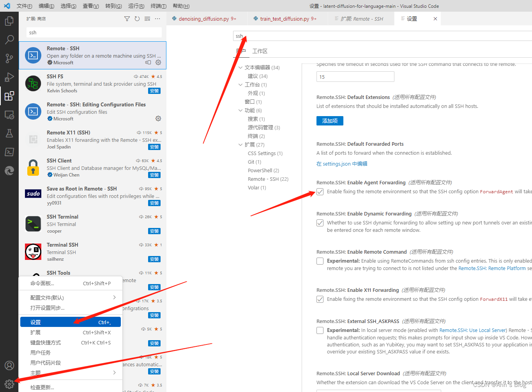The image size is (532, 392).
Task: Open the terminal-style icon in the activity bar
Action: pyautogui.click(x=9, y=152)
